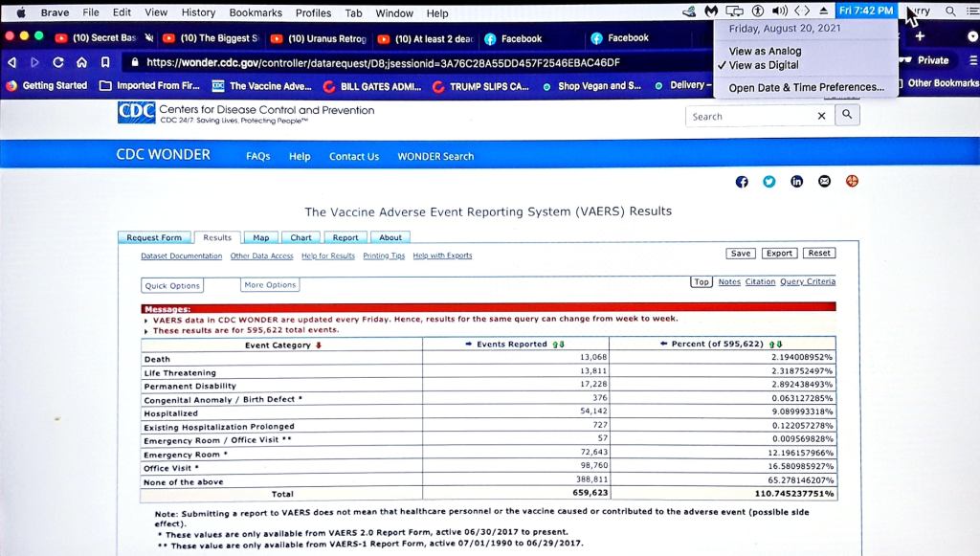Click the Export button
Viewport: 980px width, 556px height.
click(779, 254)
